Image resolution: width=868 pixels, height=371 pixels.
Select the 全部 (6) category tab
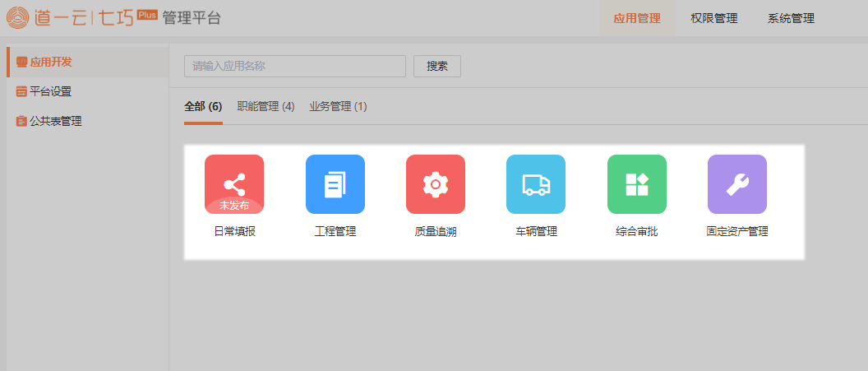click(203, 106)
